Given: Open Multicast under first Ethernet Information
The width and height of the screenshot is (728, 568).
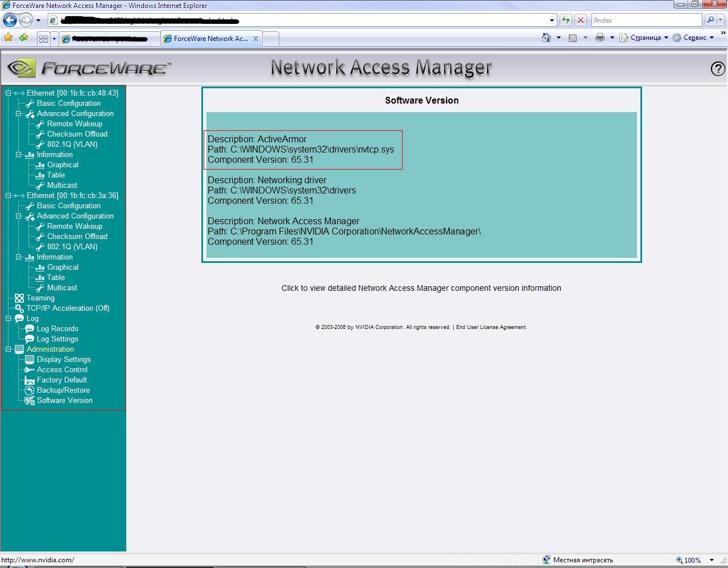Looking at the screenshot, I should 62,186.
